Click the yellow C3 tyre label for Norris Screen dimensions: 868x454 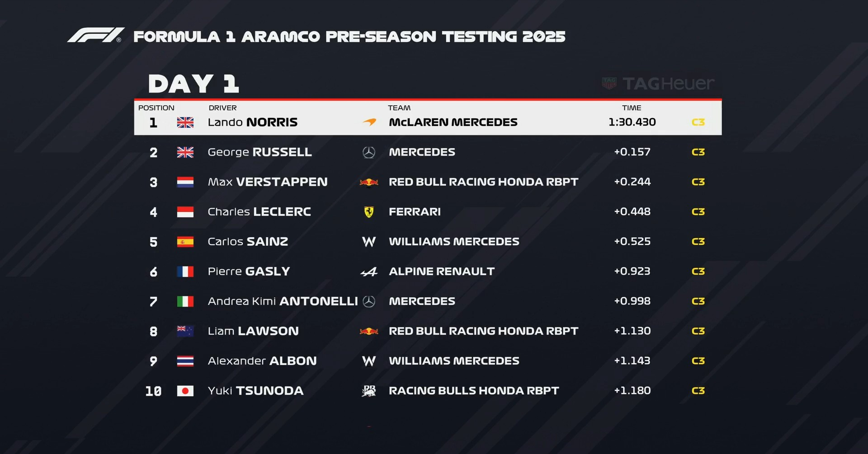[698, 122]
